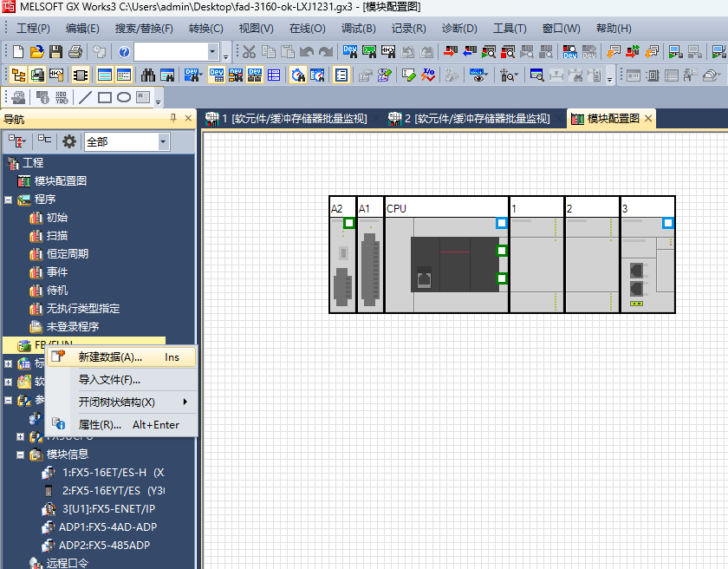728x569 pixels.
Task: Select ADP2:FX5-485ADP in the tree
Action: point(105,546)
